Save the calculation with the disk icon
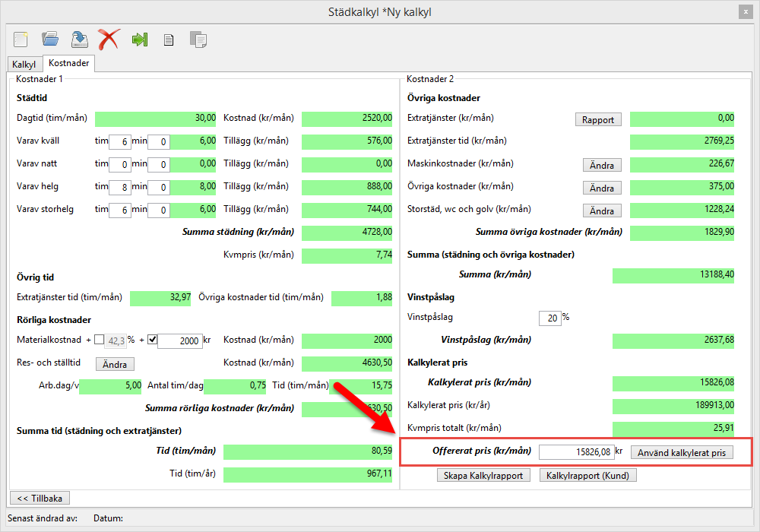 click(x=79, y=39)
